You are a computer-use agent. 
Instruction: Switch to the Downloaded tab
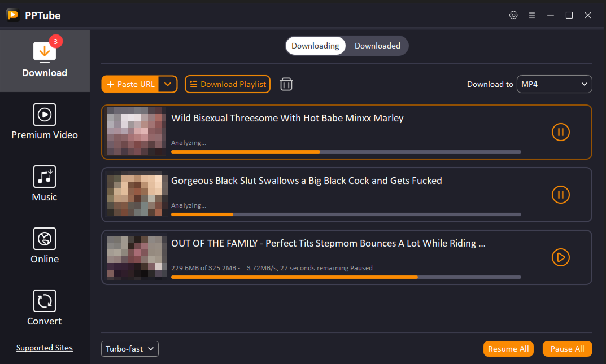pos(377,46)
